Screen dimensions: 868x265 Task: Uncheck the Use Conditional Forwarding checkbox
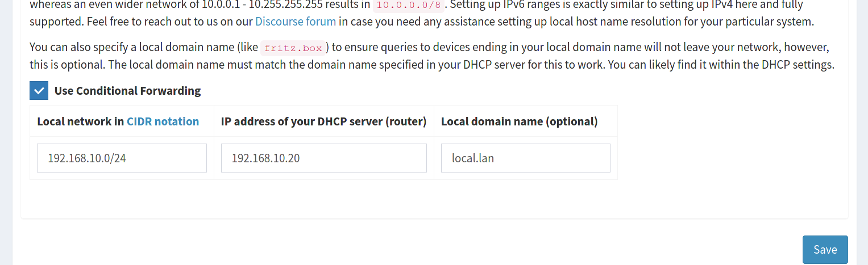[x=39, y=91]
